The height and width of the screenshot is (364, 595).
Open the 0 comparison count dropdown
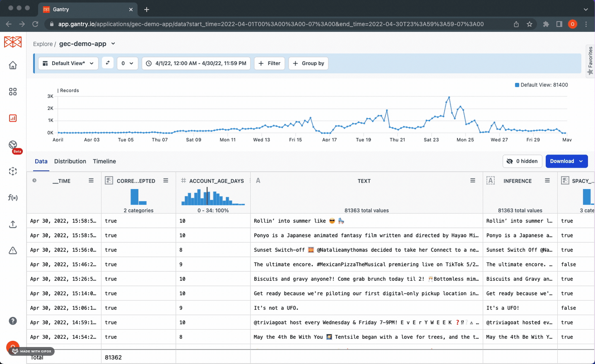127,63
